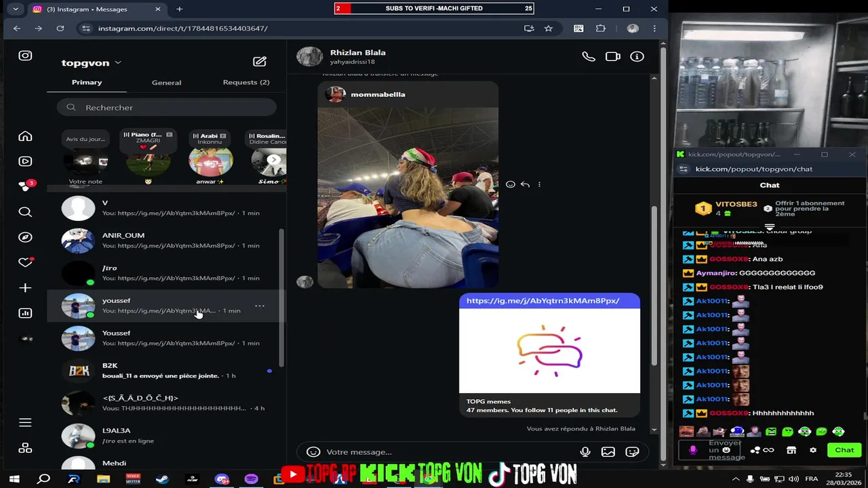Viewport: 868px width, 488px height.
Task: Open the forwarded stadium photo
Action: pyautogui.click(x=408, y=197)
